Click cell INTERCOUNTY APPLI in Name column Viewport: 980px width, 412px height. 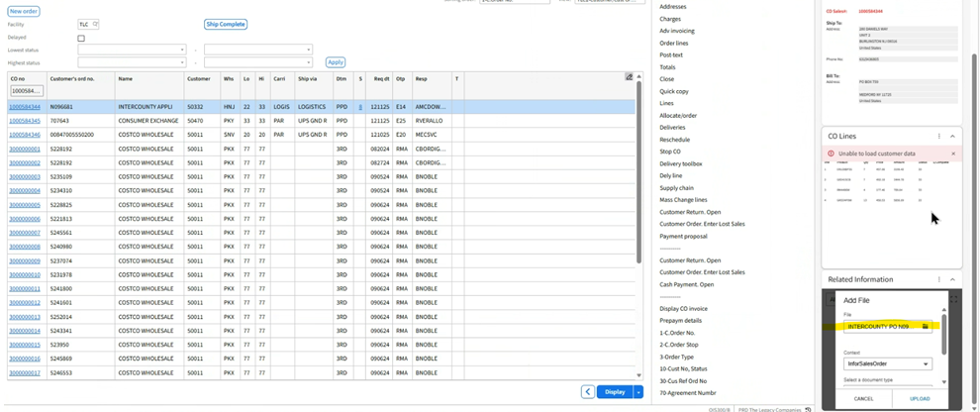point(145,107)
